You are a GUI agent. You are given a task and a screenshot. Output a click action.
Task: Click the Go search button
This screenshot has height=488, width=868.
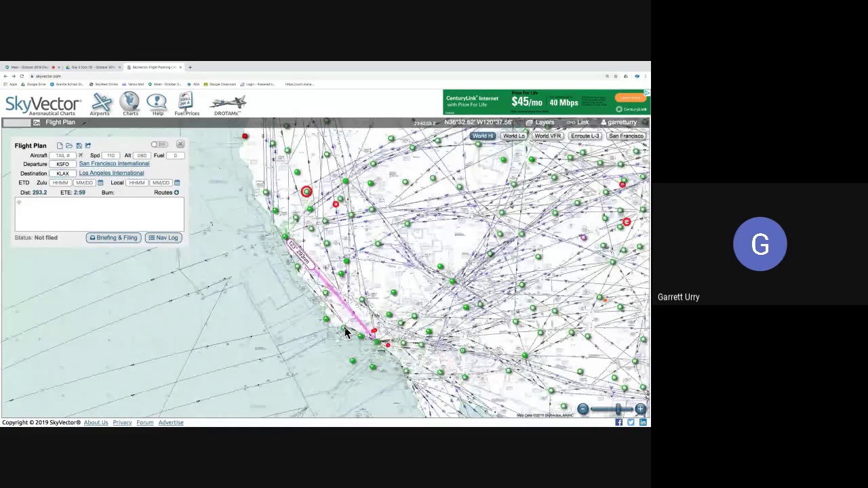[x=37, y=122]
